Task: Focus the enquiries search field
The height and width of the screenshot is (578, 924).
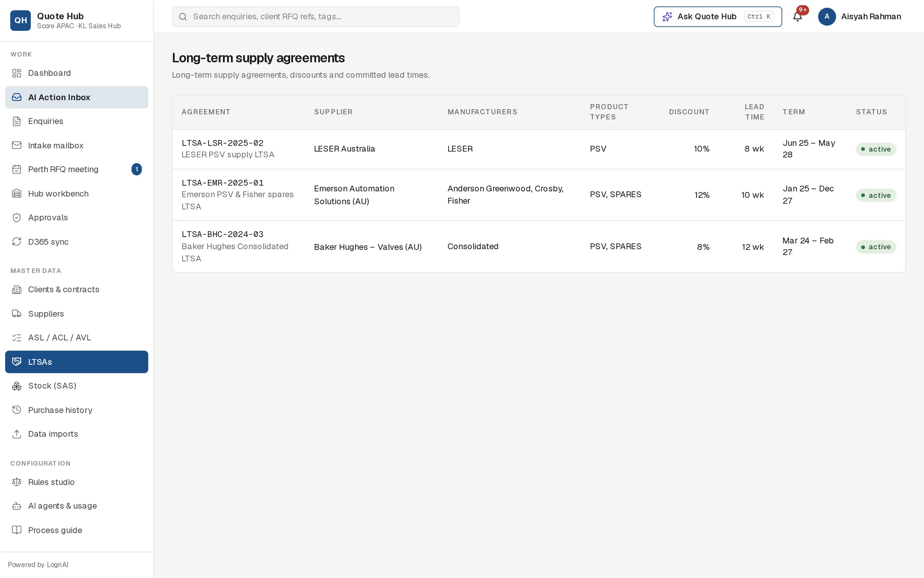Action: pyautogui.click(x=316, y=17)
